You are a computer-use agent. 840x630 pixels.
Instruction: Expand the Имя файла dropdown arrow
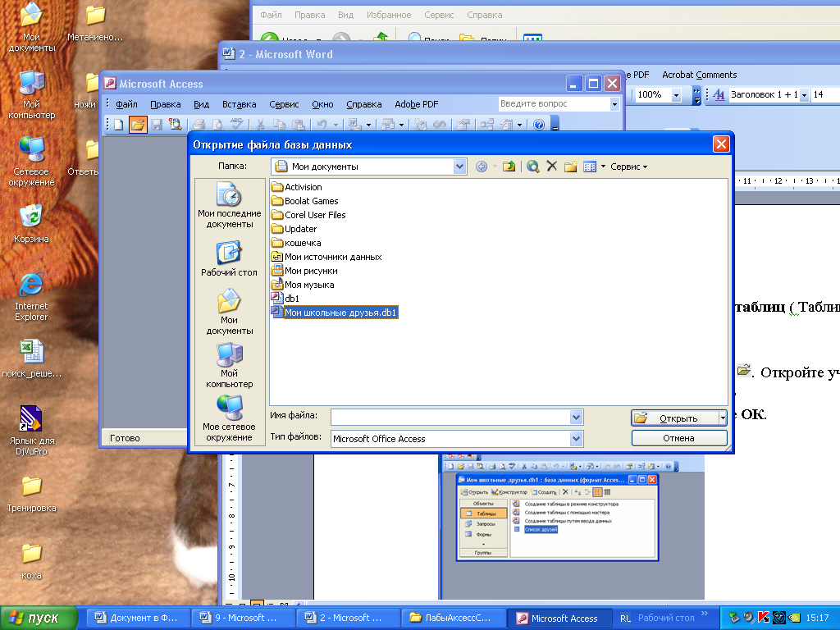pyautogui.click(x=577, y=417)
